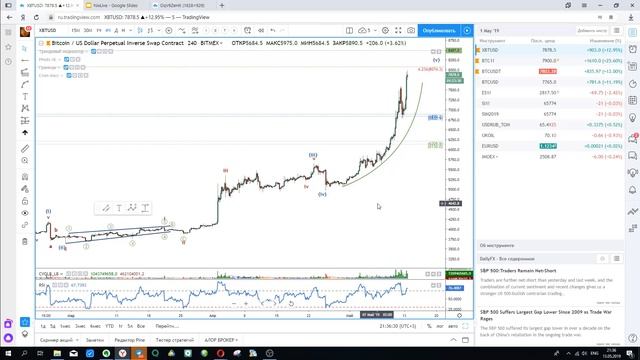Collapse the chart legend via title box
640x360 pixels.
click(41, 43)
